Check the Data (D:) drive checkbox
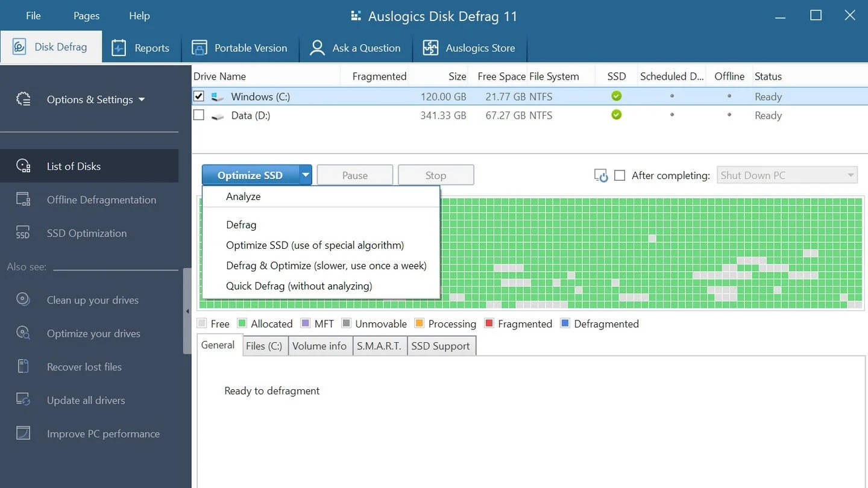 click(198, 114)
